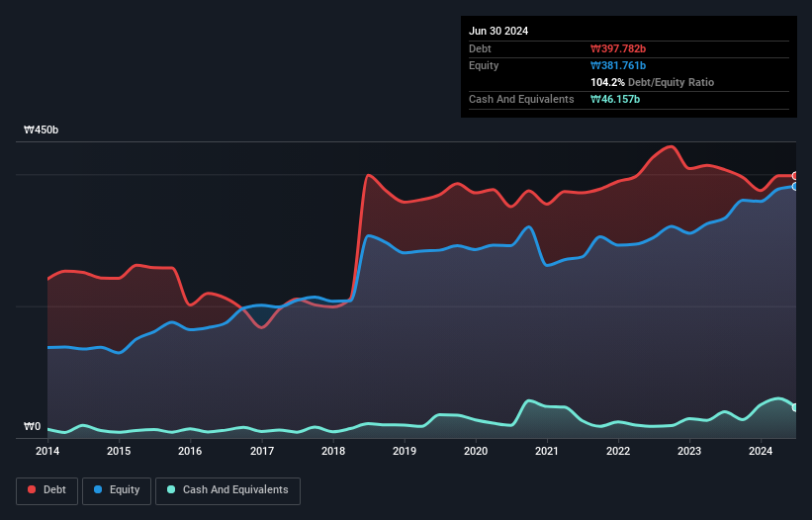Select the 2024 x-axis label
Image resolution: width=812 pixels, height=520 pixels.
coord(761,451)
